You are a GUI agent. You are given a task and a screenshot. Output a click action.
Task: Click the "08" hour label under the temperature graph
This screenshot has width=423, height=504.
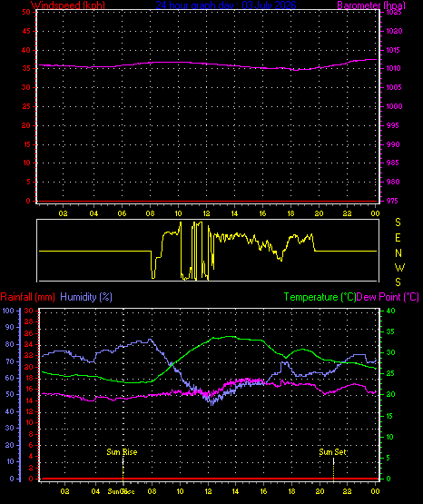pos(152,491)
